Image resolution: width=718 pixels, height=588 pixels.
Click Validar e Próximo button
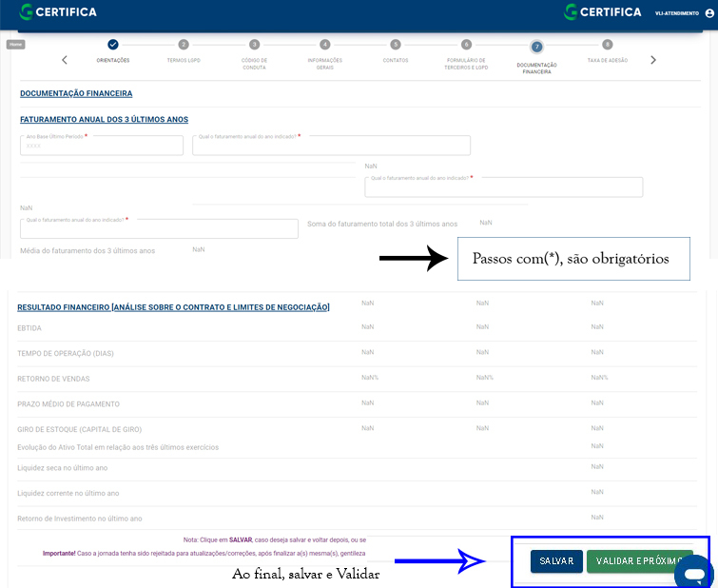pos(638,561)
